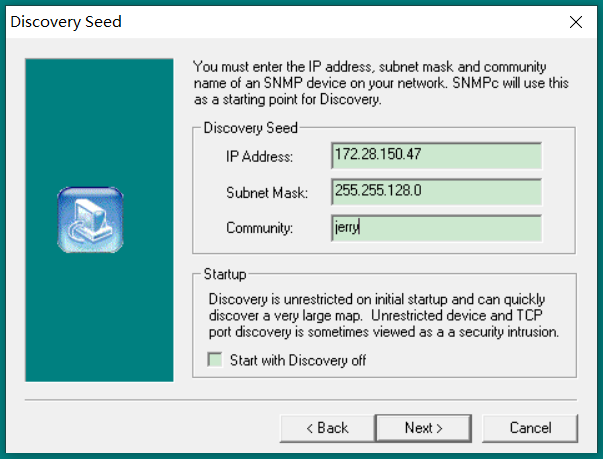Image resolution: width=603 pixels, height=459 pixels.
Task: Click the "Community:" label
Action: 259,229
